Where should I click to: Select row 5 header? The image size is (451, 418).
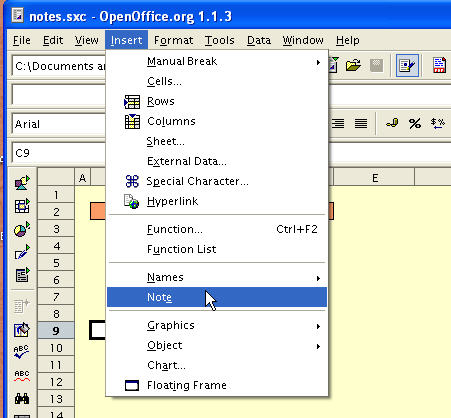point(56,263)
